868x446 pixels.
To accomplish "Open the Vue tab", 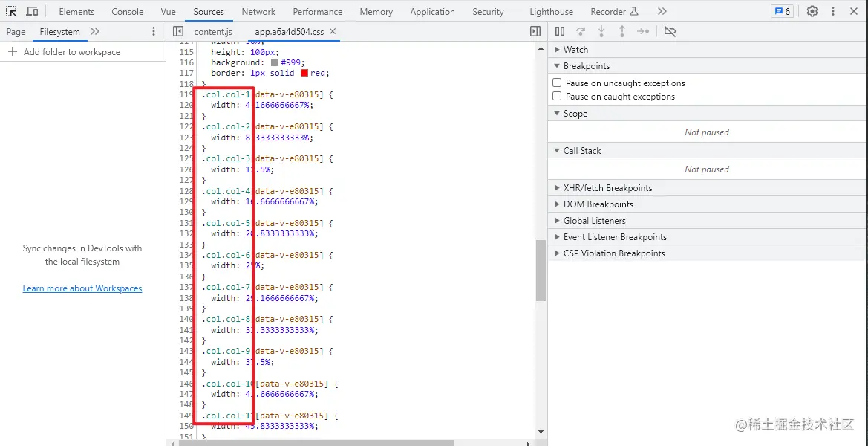I will 169,12.
